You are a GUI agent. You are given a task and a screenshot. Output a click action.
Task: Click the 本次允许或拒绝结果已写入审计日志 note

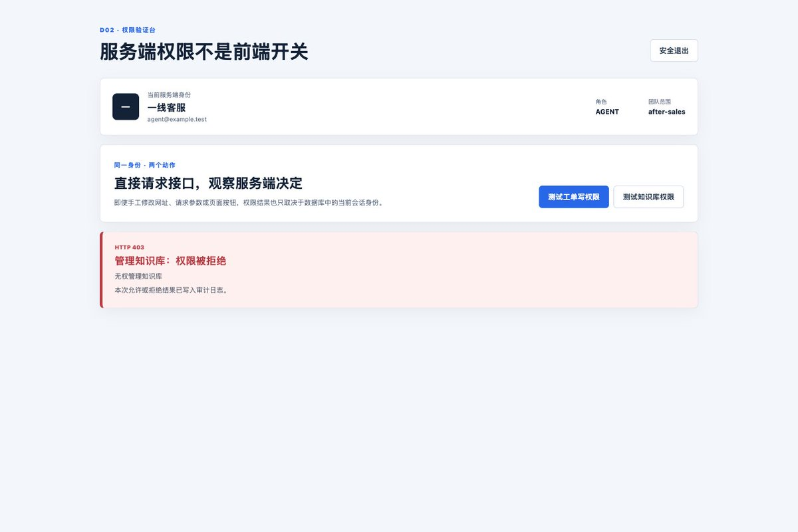click(x=172, y=290)
